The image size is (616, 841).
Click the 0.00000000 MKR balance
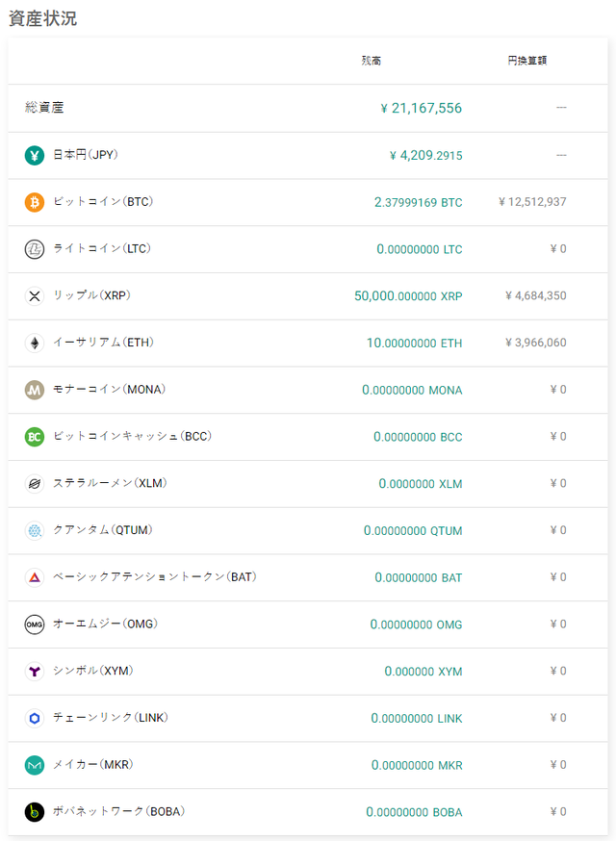417,765
